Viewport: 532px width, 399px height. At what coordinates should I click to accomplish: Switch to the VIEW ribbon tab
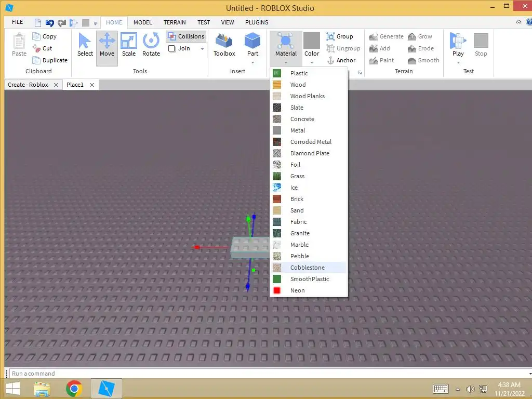pos(228,22)
